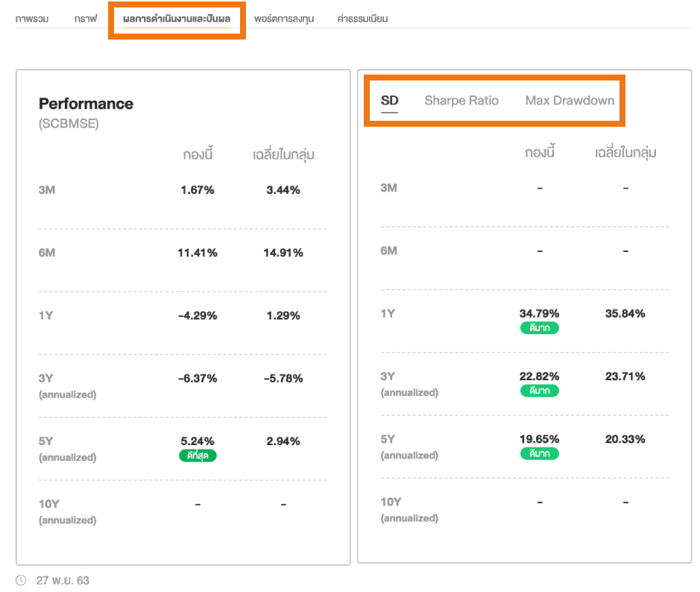Click the ดีมาก badge in 3Y SD row

click(x=540, y=391)
